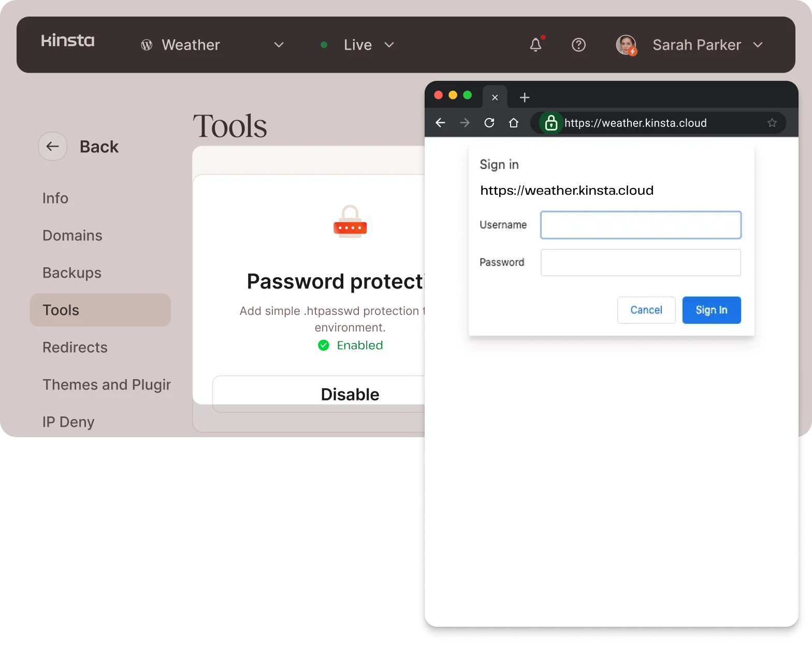Open the notifications bell
This screenshot has height=663, width=812.
536,45
